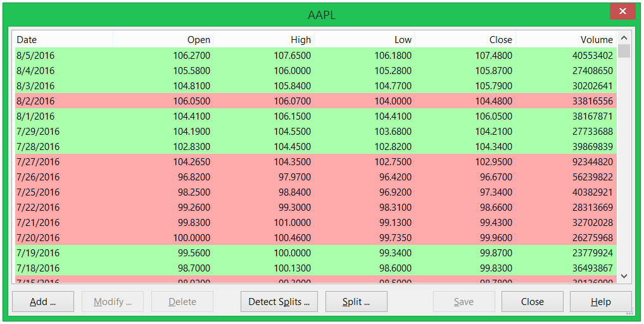Click the scrollbar up arrow
The width and height of the screenshot is (644, 324).
tap(624, 38)
